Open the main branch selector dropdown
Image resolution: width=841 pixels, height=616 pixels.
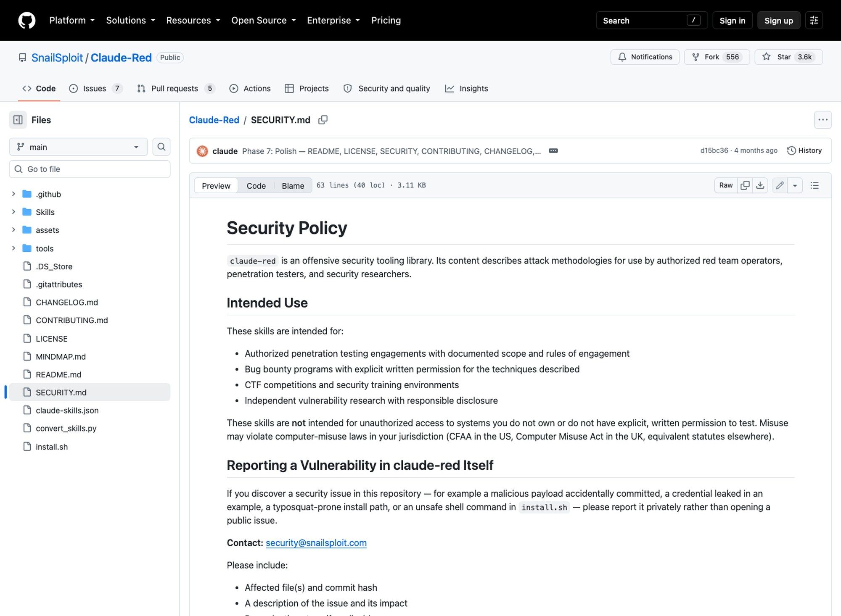click(x=78, y=147)
